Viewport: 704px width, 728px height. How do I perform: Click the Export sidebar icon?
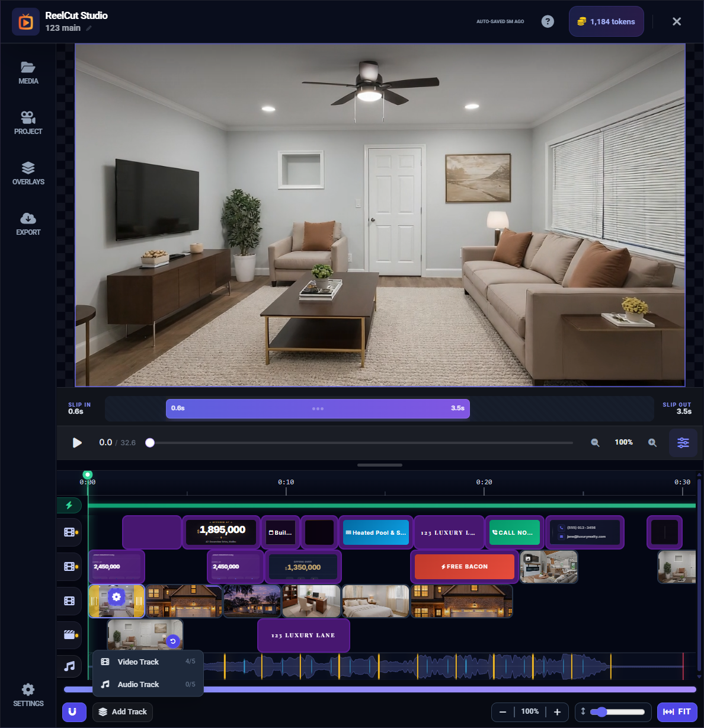pyautogui.click(x=28, y=223)
